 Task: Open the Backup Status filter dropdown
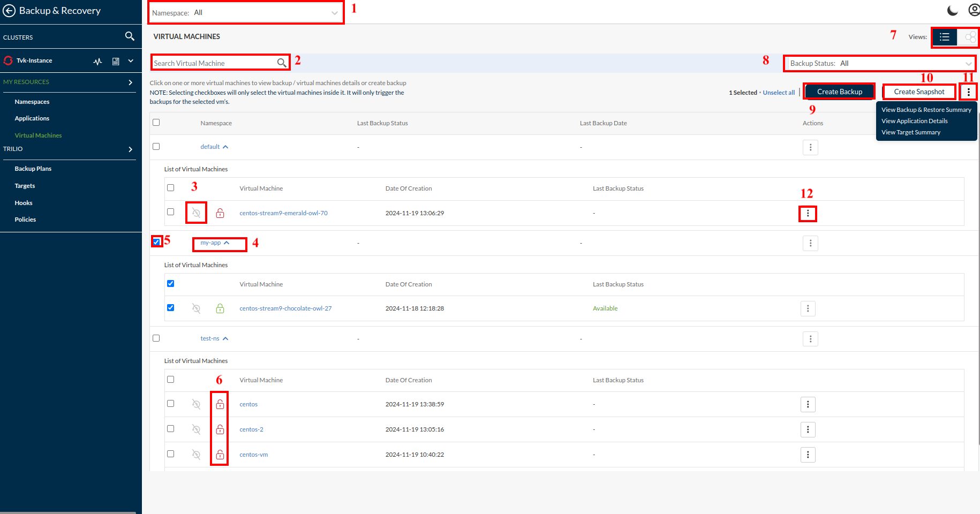(879, 63)
